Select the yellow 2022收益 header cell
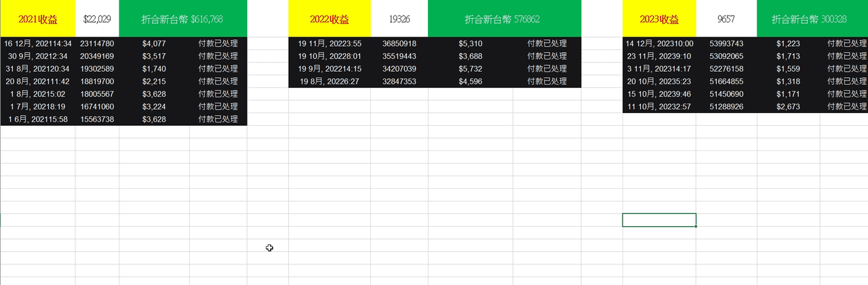 330,19
